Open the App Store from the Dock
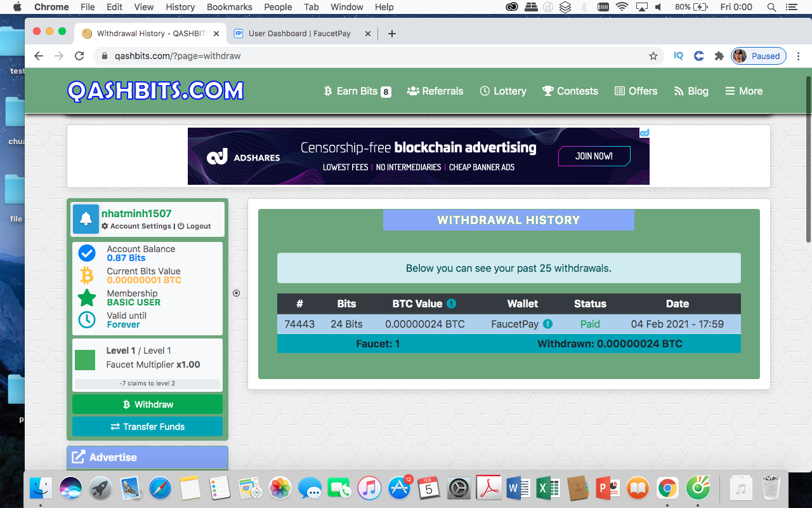This screenshot has width=812, height=508. pos(399,488)
